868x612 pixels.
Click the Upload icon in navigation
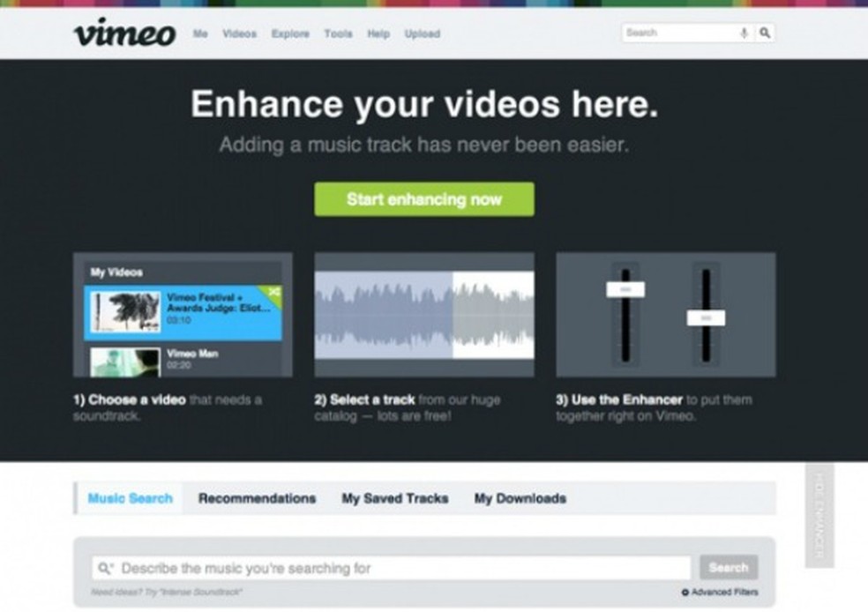pos(423,34)
